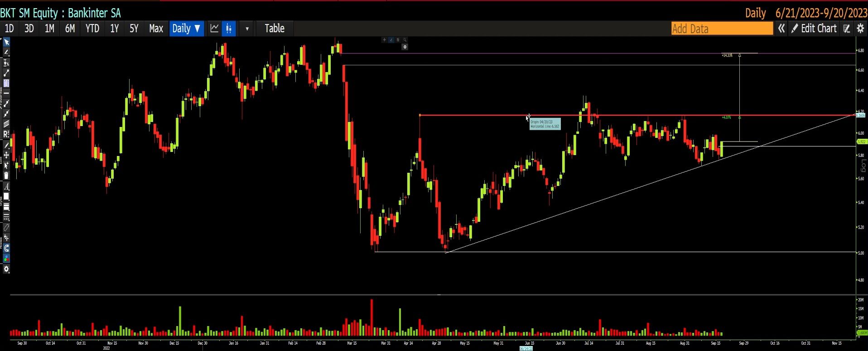
Task: Click the double-chevron collapse button
Action: click(x=781, y=29)
